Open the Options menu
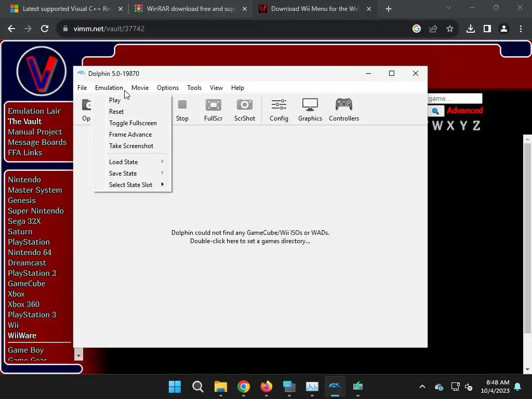532x399 pixels. point(168,87)
